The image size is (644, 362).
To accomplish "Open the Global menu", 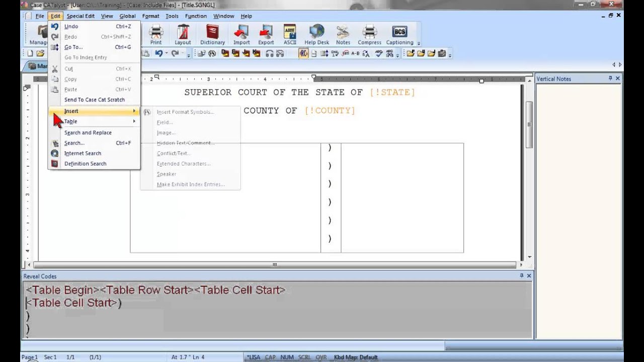I will (x=127, y=16).
